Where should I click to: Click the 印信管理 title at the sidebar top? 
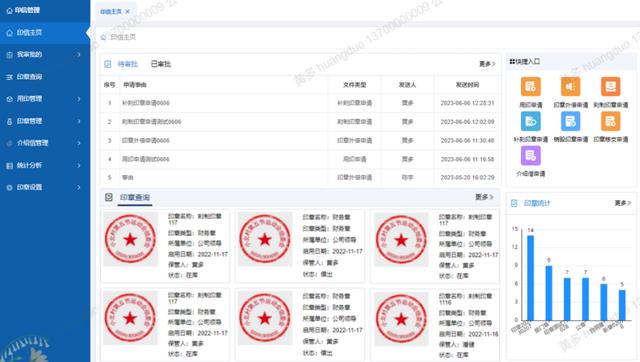pyautogui.click(x=27, y=11)
